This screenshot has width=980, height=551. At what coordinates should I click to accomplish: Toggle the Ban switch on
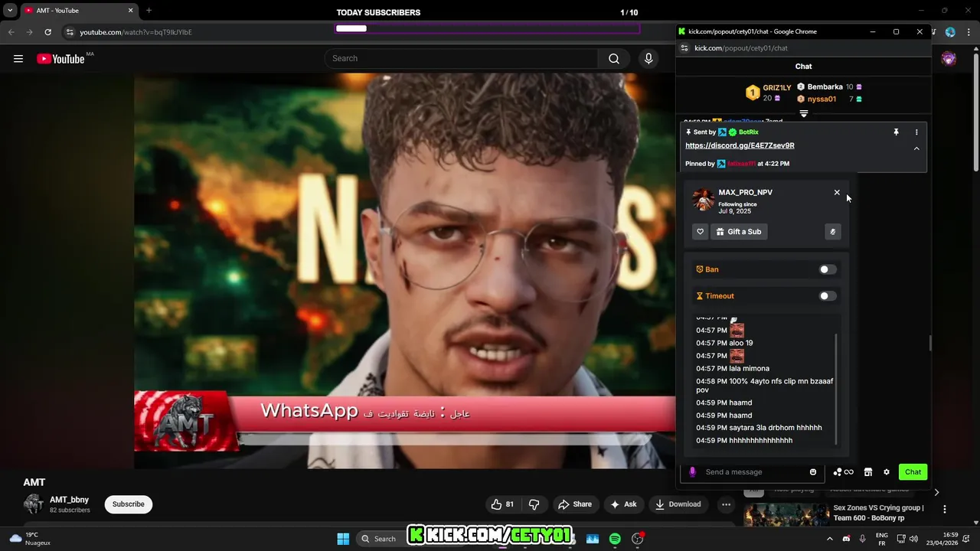(x=828, y=269)
